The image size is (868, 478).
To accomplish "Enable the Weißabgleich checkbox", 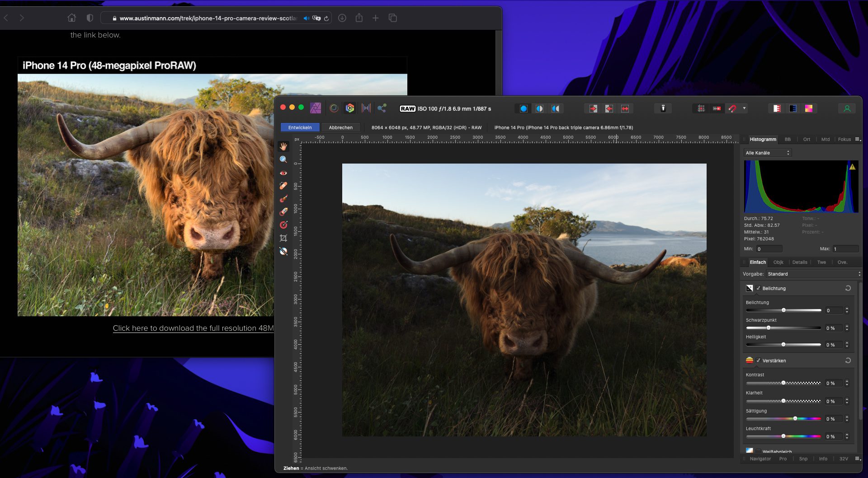I will point(758,451).
